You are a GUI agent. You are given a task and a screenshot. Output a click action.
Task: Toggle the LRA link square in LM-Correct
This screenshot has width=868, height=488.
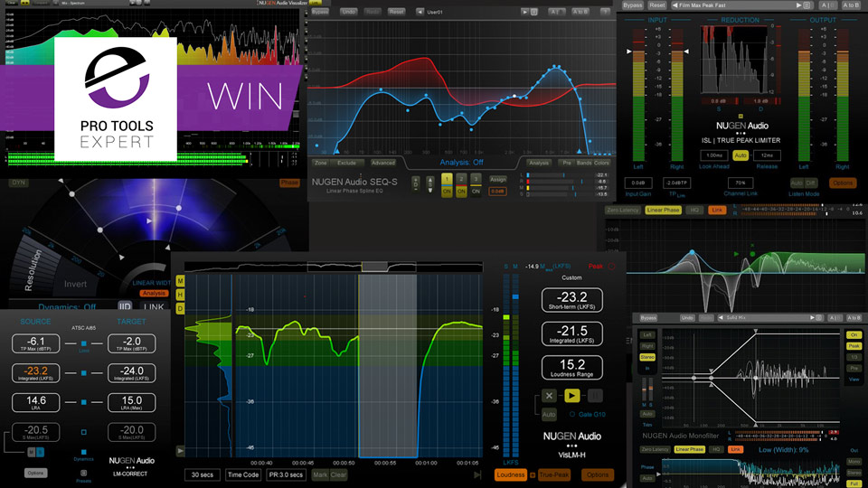click(x=83, y=402)
